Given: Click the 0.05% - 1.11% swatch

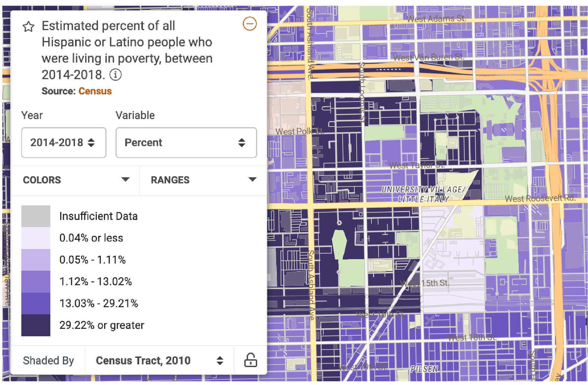Looking at the screenshot, I should click(36, 260).
